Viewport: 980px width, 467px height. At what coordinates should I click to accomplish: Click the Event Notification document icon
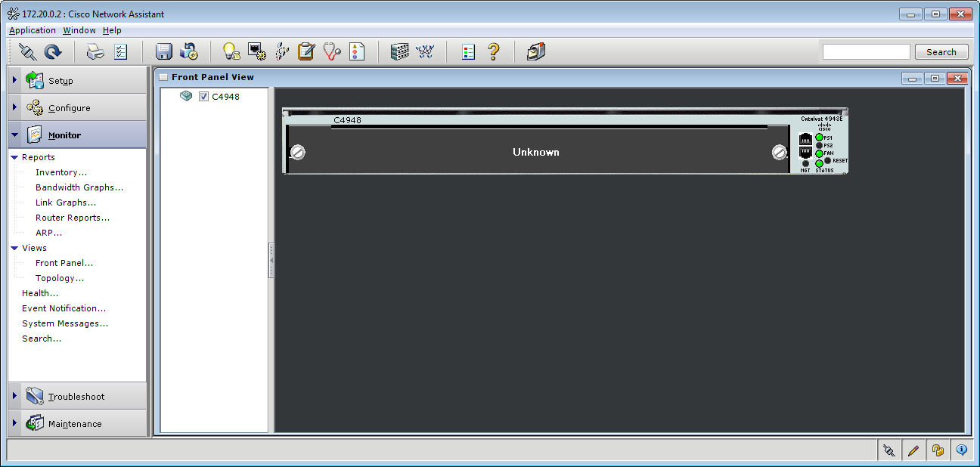click(x=357, y=51)
